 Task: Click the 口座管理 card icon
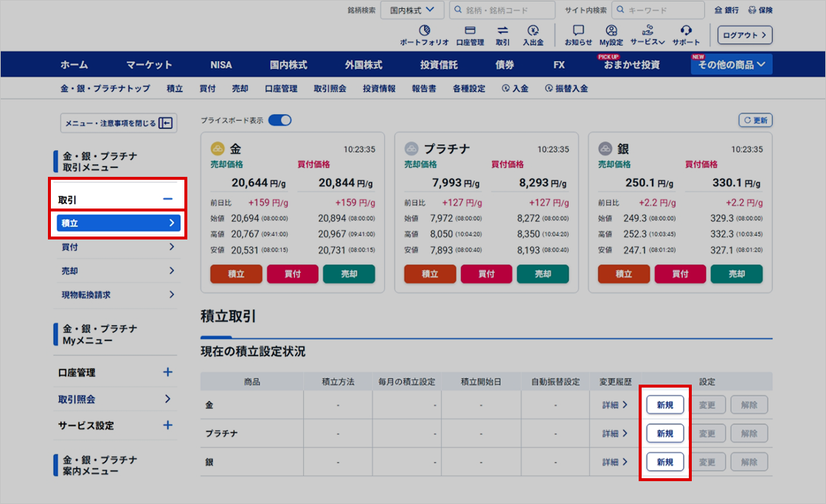pos(470,30)
